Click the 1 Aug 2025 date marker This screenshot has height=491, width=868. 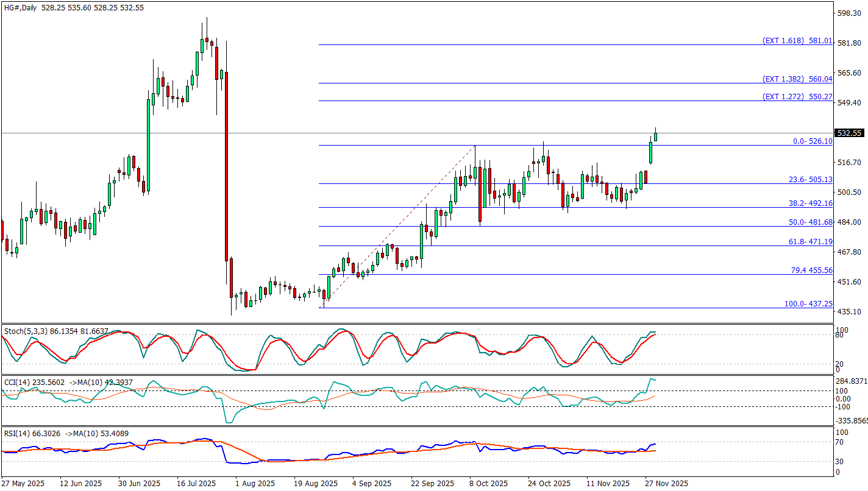255,484
